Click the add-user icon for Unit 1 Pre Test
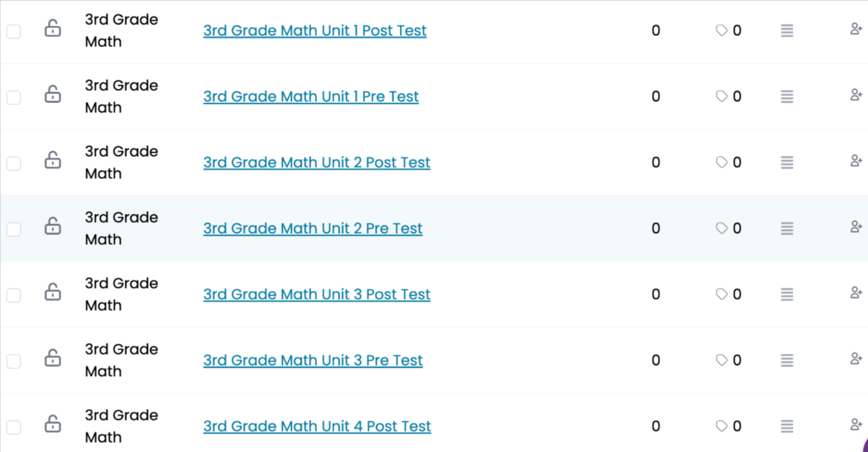Viewport: 868px width, 452px height. pyautogui.click(x=856, y=95)
